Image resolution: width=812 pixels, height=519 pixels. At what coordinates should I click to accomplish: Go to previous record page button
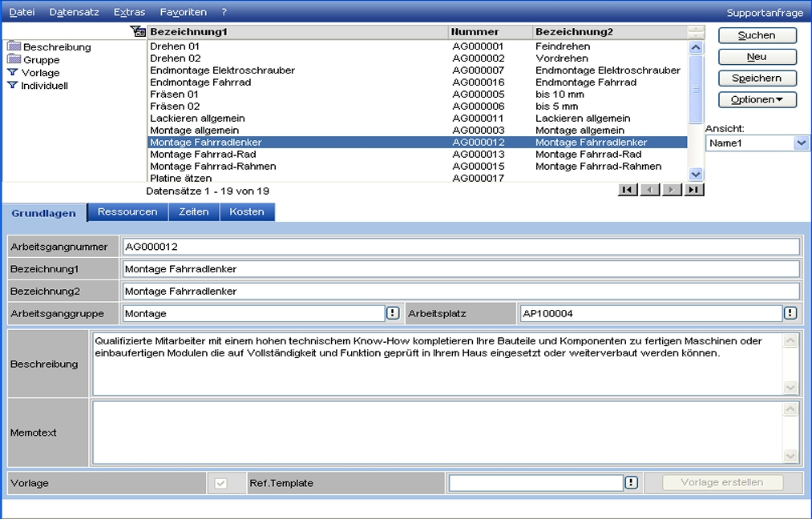point(650,190)
